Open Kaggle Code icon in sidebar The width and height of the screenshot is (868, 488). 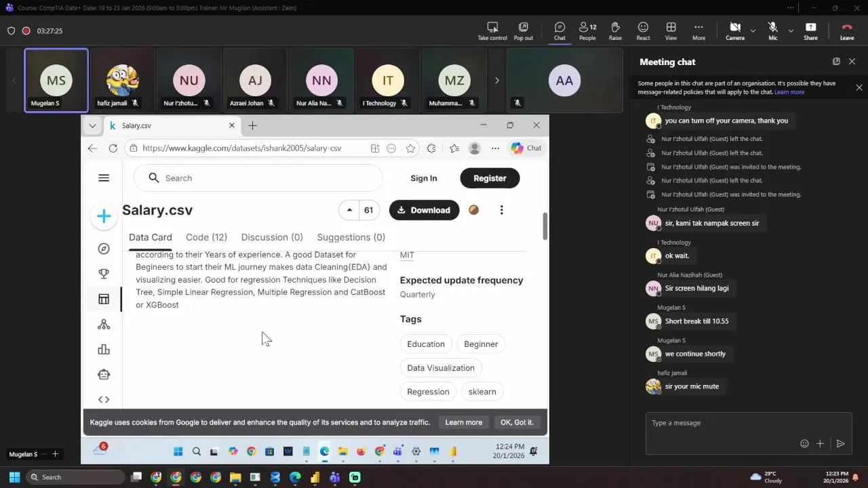(104, 400)
